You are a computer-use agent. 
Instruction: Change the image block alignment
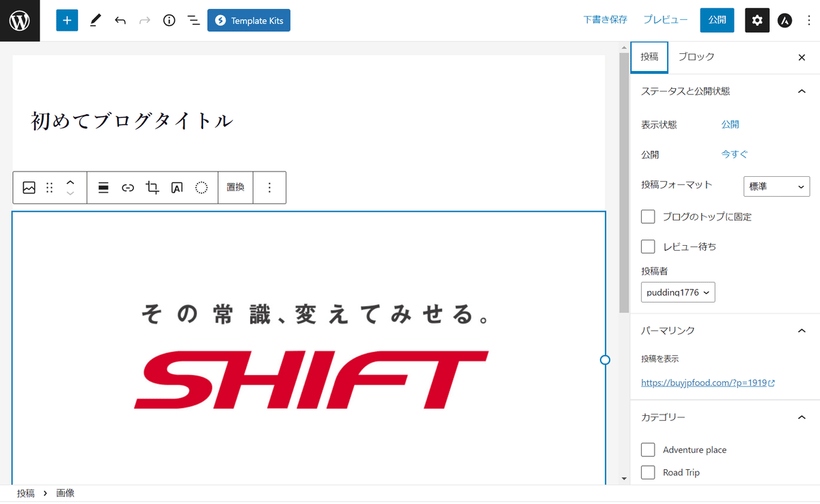[103, 187]
